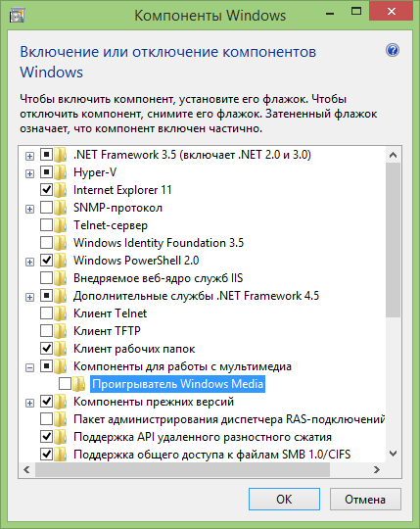The image size is (420, 529).
Task: Select the Внедряемое веб-ядро служб IIS row
Action: click(159, 278)
